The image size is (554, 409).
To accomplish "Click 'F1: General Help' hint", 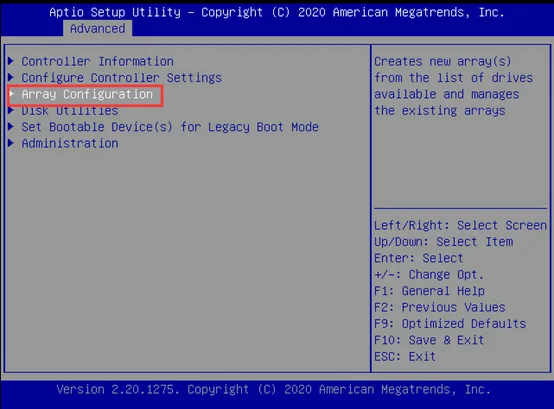I will pos(429,291).
